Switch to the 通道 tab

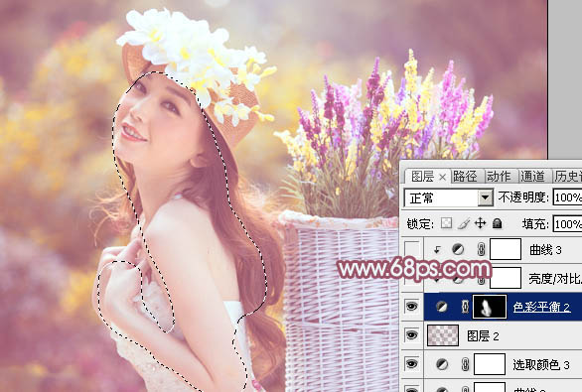point(532,177)
